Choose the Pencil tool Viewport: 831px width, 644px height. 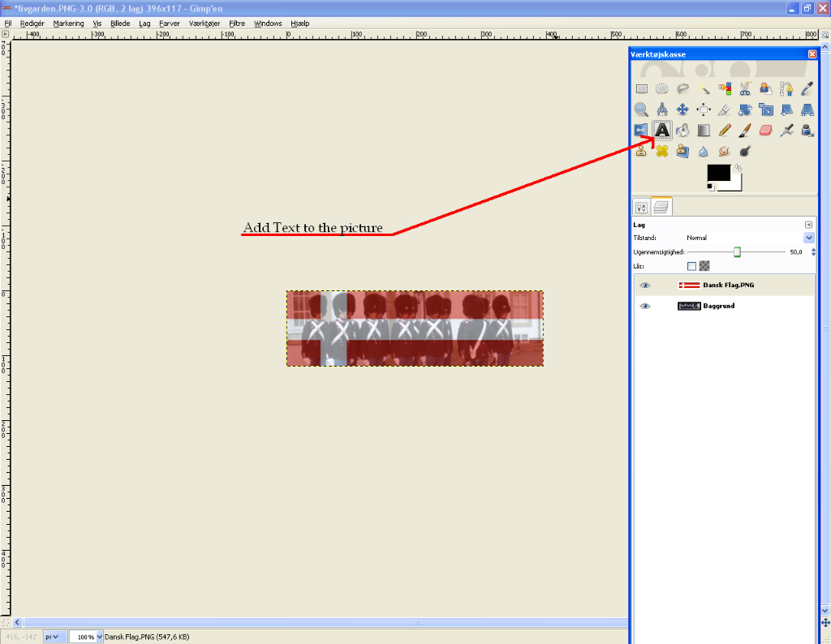pos(725,130)
